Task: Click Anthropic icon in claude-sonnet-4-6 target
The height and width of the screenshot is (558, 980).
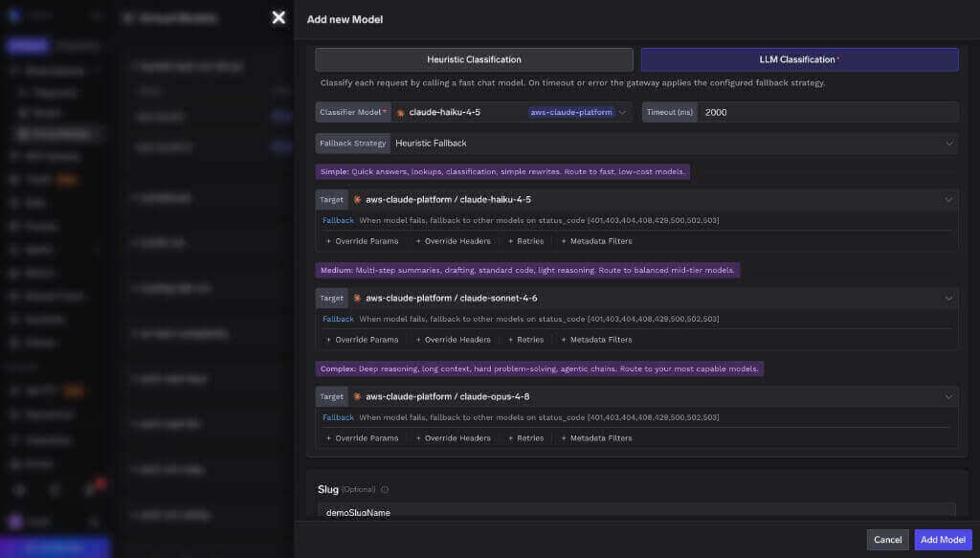Action: click(x=357, y=299)
